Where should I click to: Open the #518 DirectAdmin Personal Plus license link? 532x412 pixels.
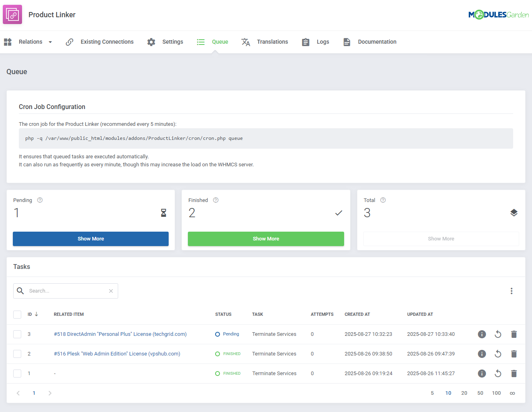(120, 334)
